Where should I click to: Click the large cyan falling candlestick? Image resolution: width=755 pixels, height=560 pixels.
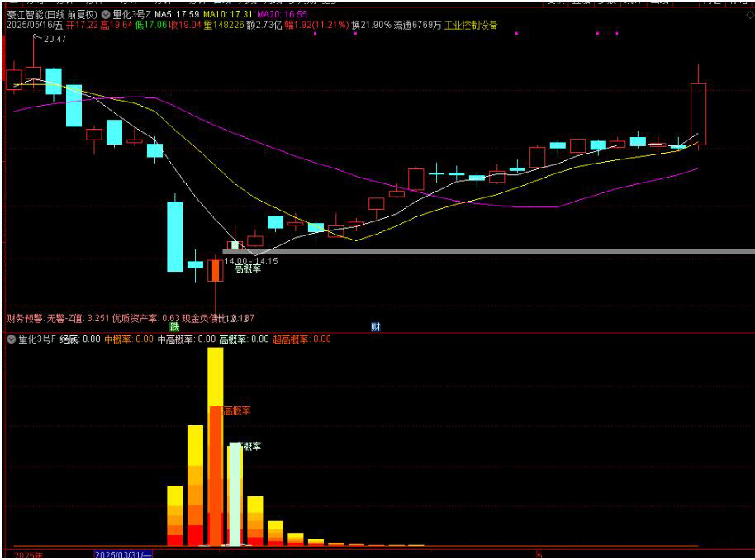tap(174, 235)
